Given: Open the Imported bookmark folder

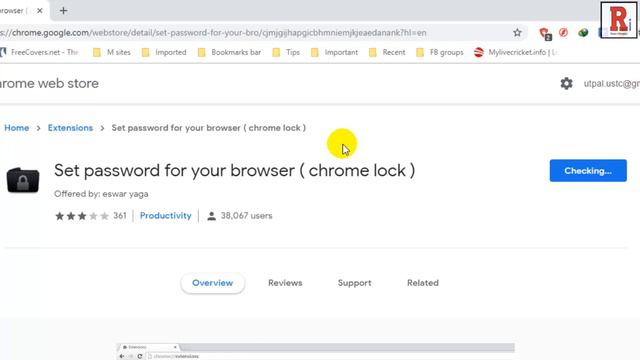Looking at the screenshot, I should pyautogui.click(x=164, y=52).
